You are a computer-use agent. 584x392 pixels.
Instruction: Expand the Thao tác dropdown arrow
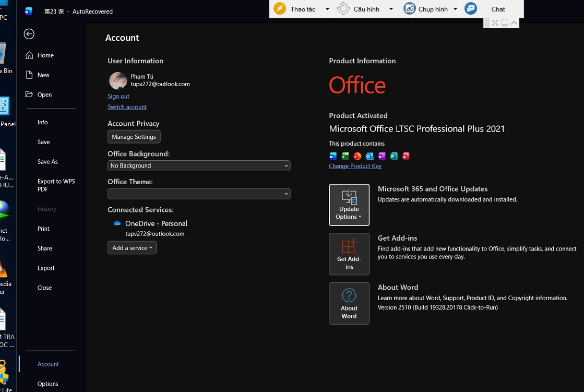(327, 9)
